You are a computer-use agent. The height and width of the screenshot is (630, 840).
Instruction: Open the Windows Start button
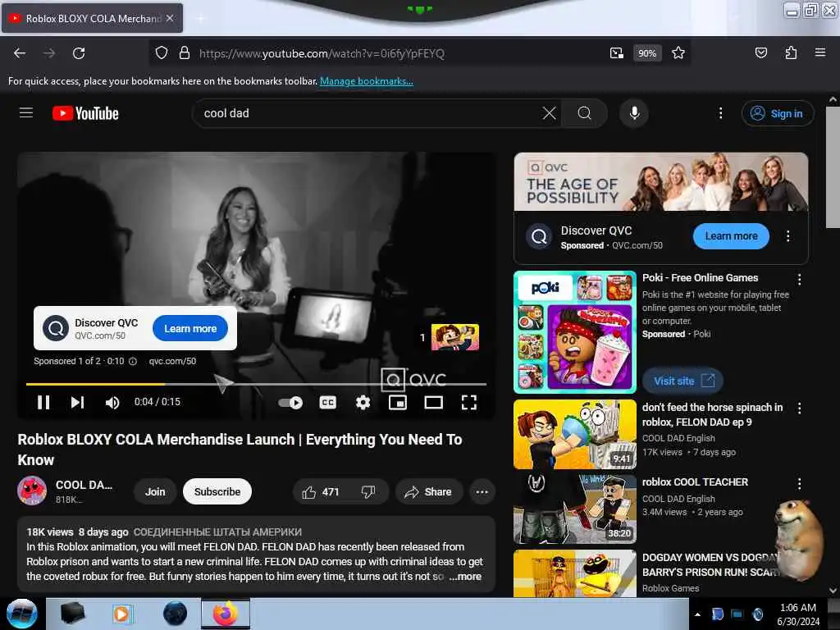(x=22, y=614)
